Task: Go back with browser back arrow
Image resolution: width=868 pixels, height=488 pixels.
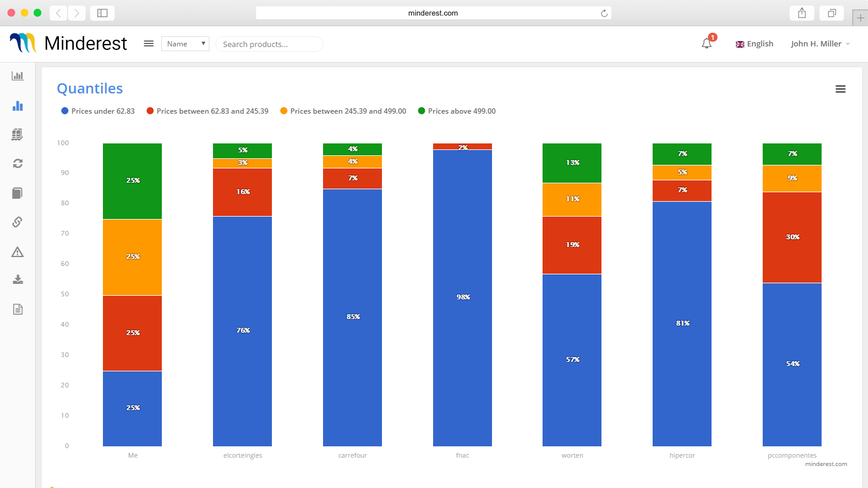Action: [58, 13]
